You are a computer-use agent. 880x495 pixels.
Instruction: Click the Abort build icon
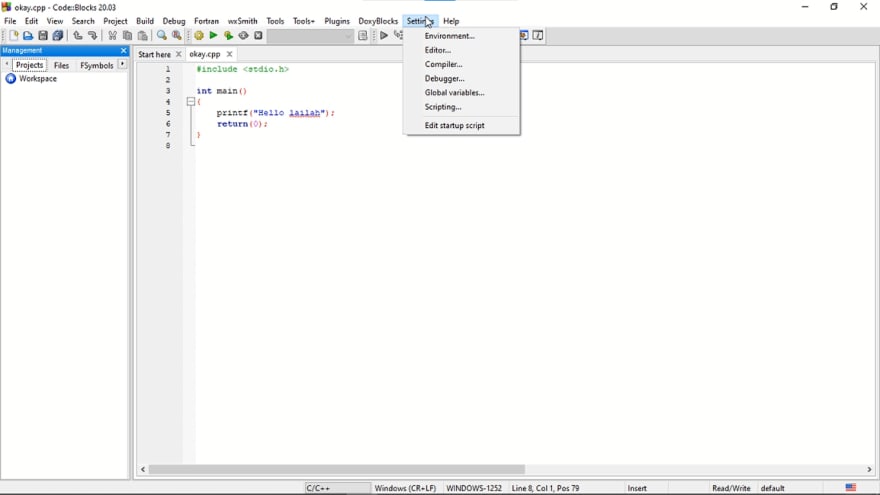(x=258, y=36)
